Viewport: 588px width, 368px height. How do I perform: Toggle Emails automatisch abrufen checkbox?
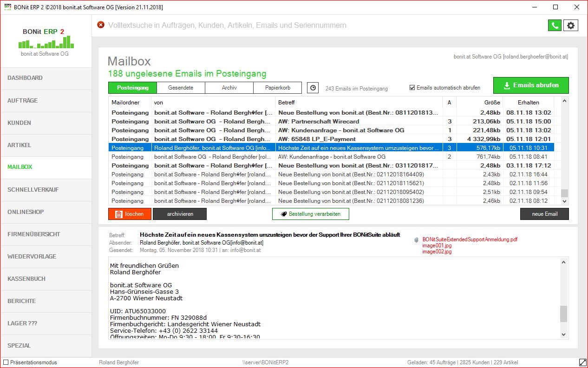tap(412, 88)
